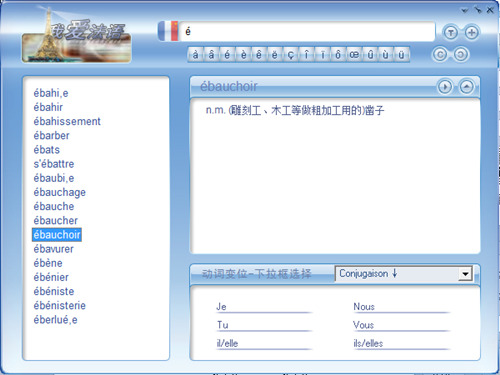Screen dimensions: 500x375
Task: Insert accented character ô
Action: pos(338,54)
